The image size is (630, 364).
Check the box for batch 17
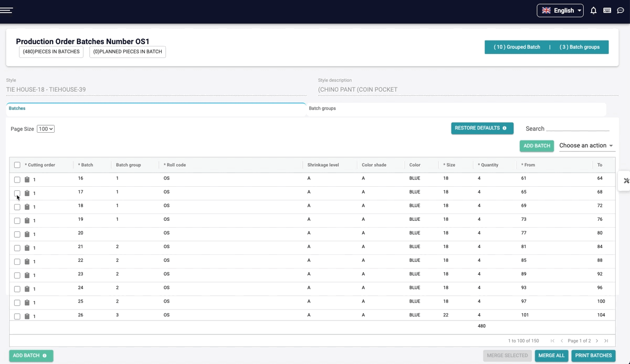click(17, 193)
